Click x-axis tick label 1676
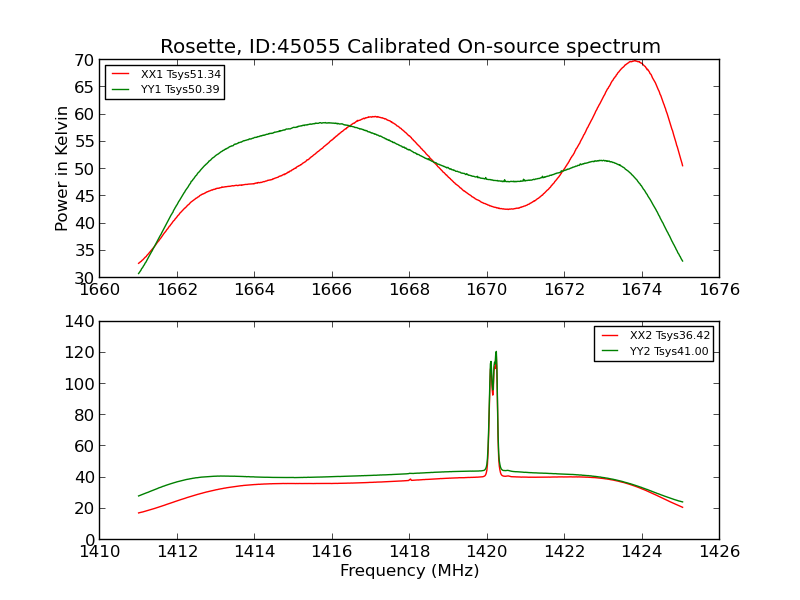 (x=719, y=290)
